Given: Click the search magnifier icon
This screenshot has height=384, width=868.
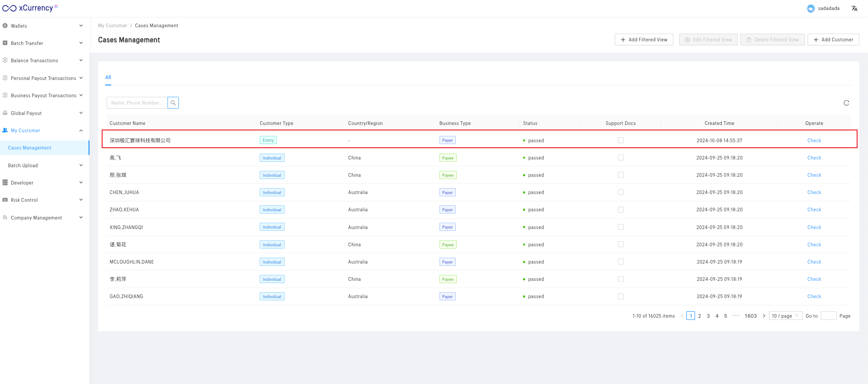Looking at the screenshot, I should pos(173,103).
